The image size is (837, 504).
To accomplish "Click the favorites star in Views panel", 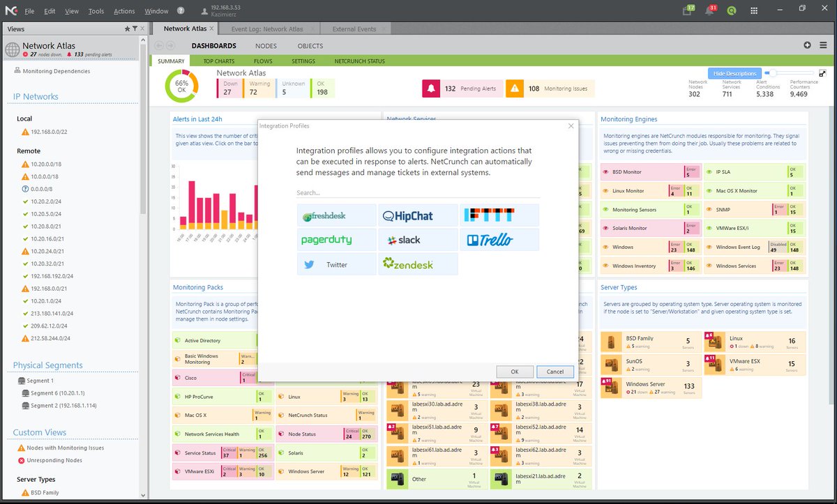I will point(126,29).
